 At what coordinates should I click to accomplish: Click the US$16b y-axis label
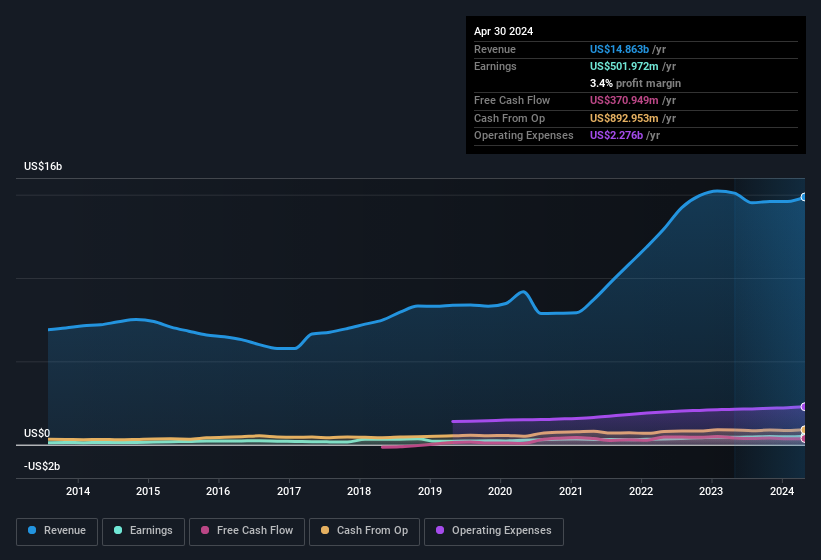[43, 166]
